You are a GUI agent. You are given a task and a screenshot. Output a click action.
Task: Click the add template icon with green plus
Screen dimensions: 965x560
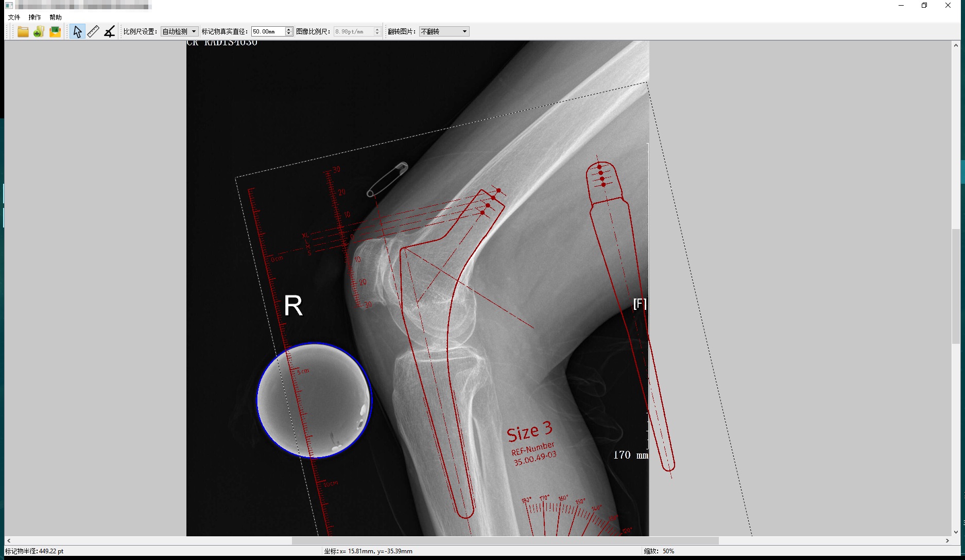tap(39, 31)
